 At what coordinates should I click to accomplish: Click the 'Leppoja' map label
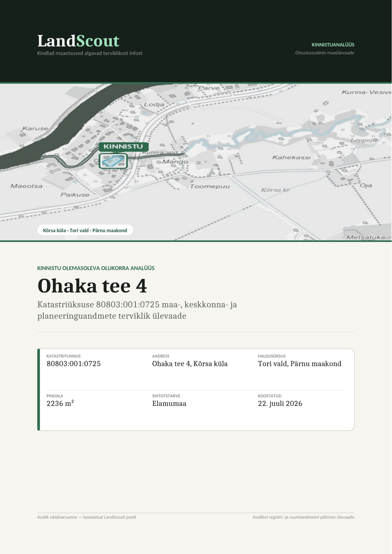pos(364,140)
